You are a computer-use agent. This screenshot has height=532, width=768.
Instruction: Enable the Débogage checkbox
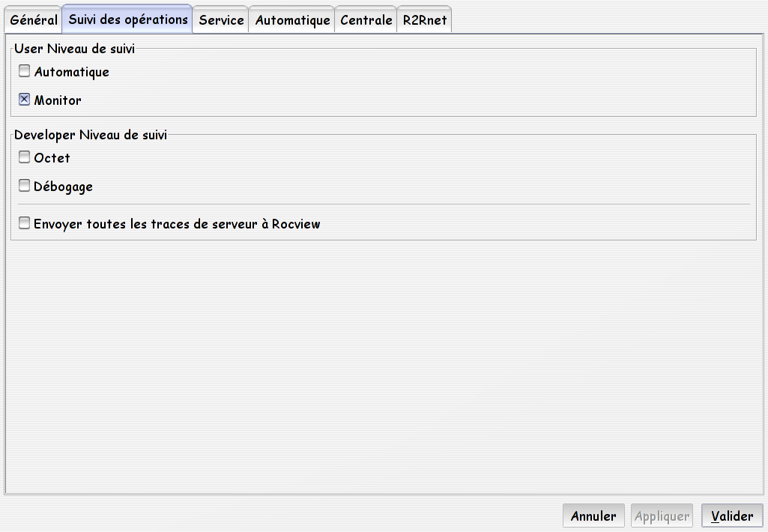(24, 185)
